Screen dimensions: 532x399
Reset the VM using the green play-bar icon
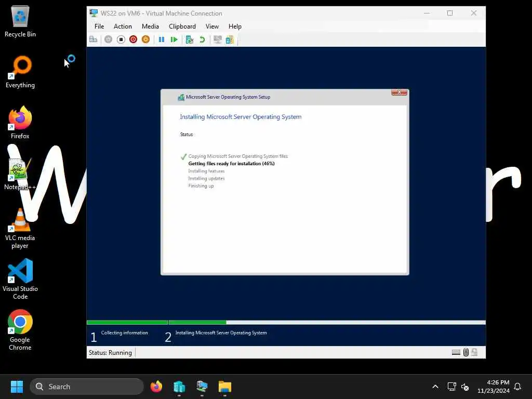click(x=174, y=39)
